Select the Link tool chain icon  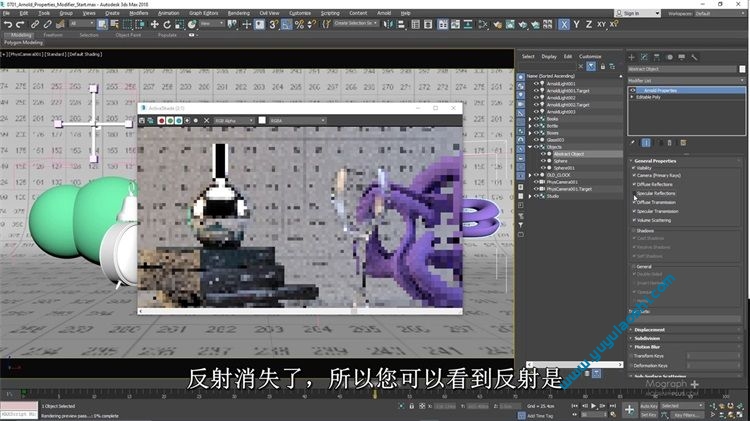(35, 24)
